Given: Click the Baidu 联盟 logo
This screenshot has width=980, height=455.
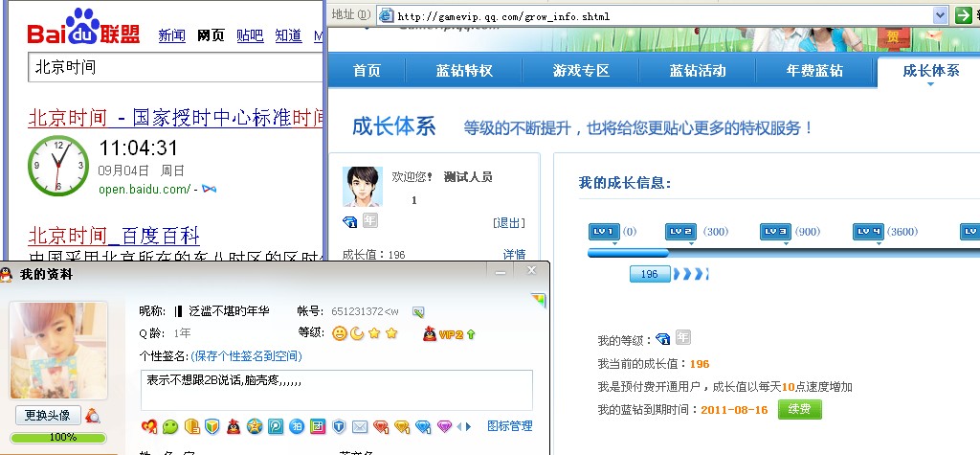Looking at the screenshot, I should pos(83,27).
